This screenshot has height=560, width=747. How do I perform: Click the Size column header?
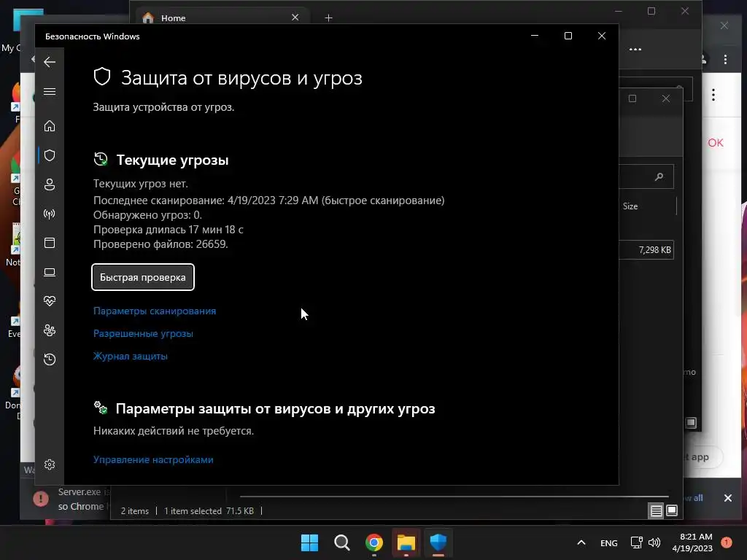click(x=630, y=206)
